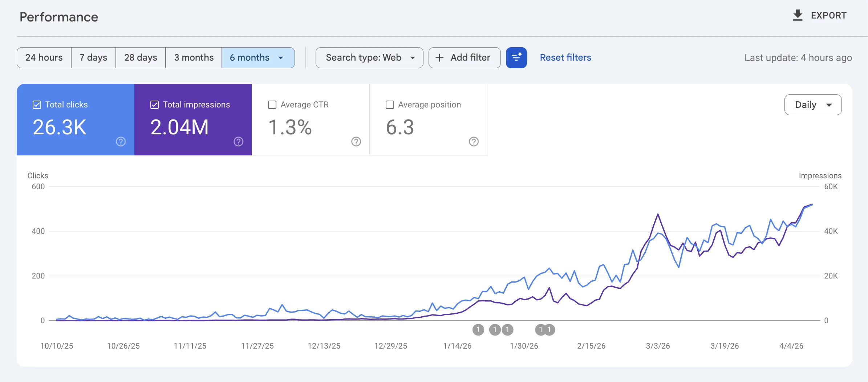This screenshot has width=868, height=382.
Task: Enable the Average CTR checkbox
Action: [272, 105]
